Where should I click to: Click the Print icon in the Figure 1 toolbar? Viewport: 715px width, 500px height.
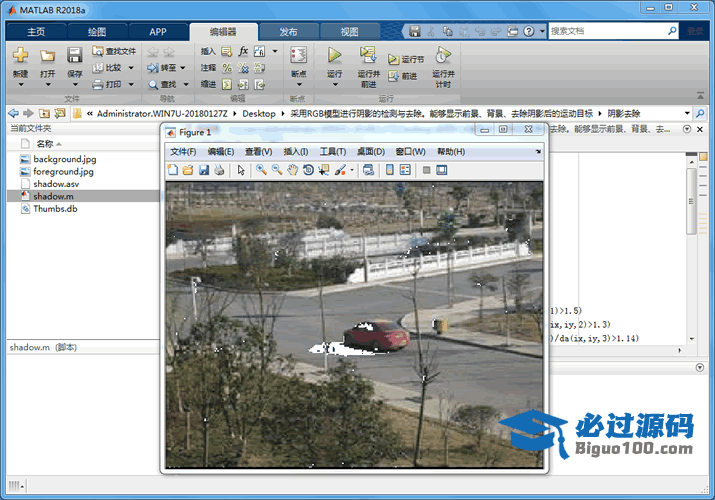click(219, 170)
